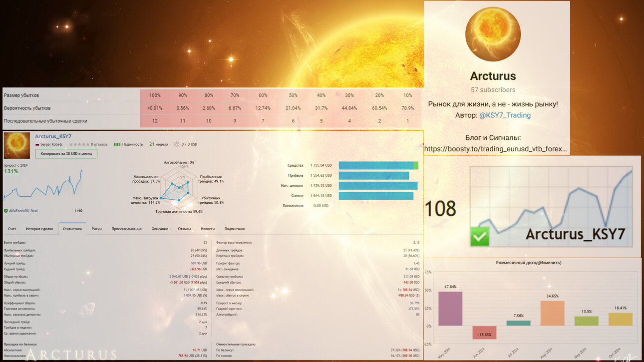Open the Проскальзывание tab
The width and height of the screenshot is (644, 362).
coord(127,229)
